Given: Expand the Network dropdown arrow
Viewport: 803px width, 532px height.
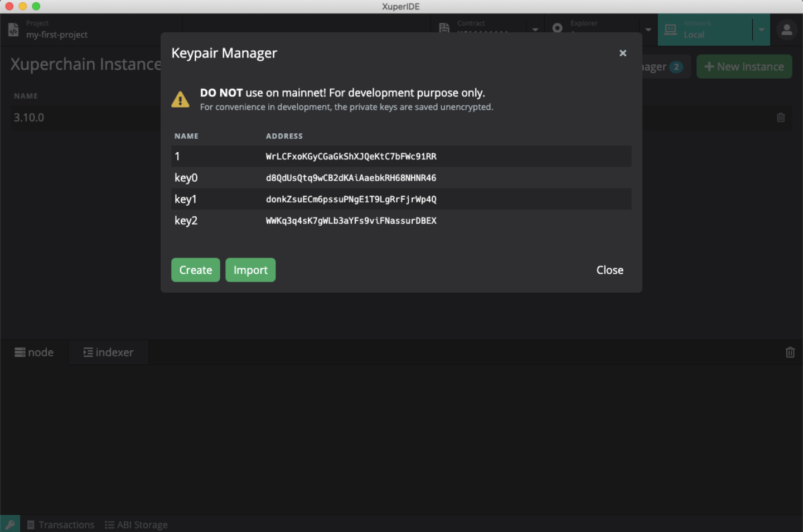Looking at the screenshot, I should (x=761, y=30).
